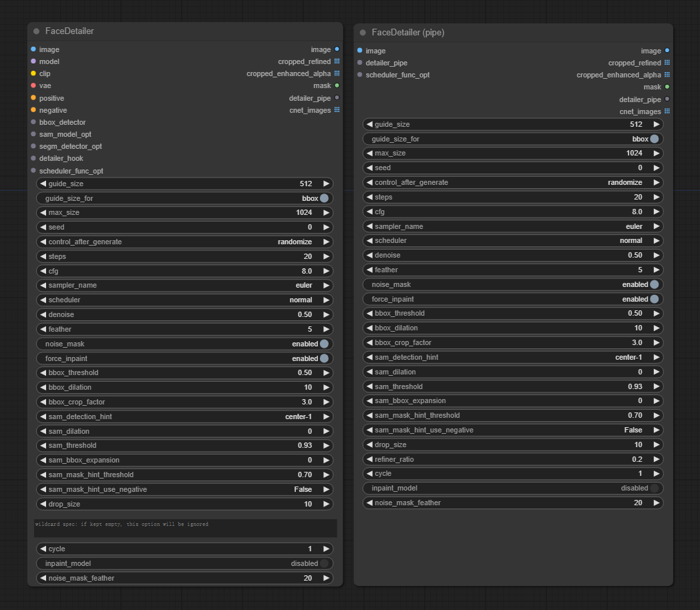Image resolution: width=700 pixels, height=610 pixels.
Task: Click the FaceDetailer node collapse dot
Action: 36,31
